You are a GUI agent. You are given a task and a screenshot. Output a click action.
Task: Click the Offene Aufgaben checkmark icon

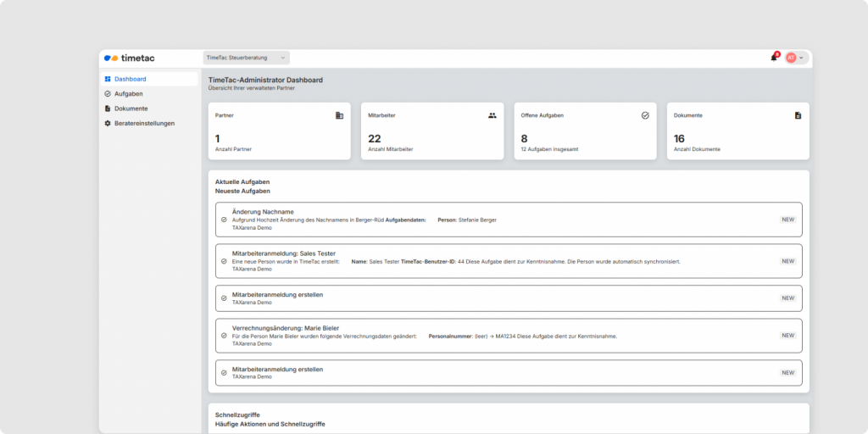pos(645,115)
